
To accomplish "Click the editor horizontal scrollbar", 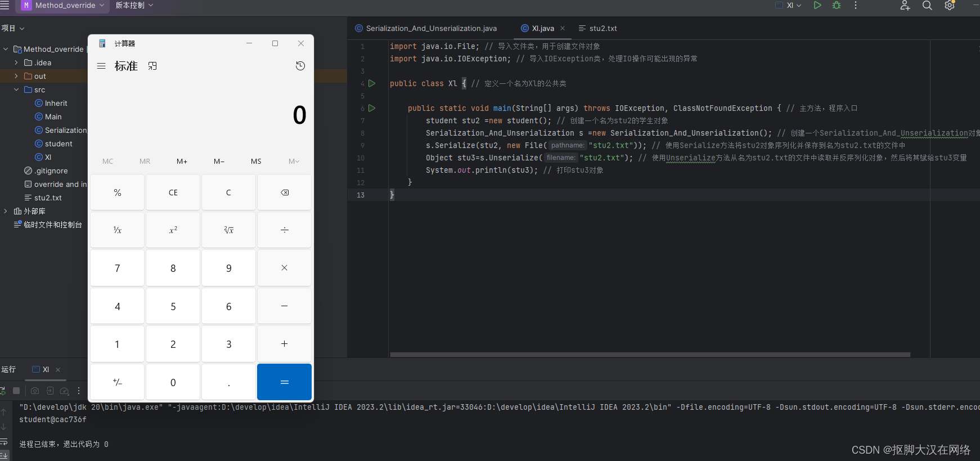I will pos(650,355).
